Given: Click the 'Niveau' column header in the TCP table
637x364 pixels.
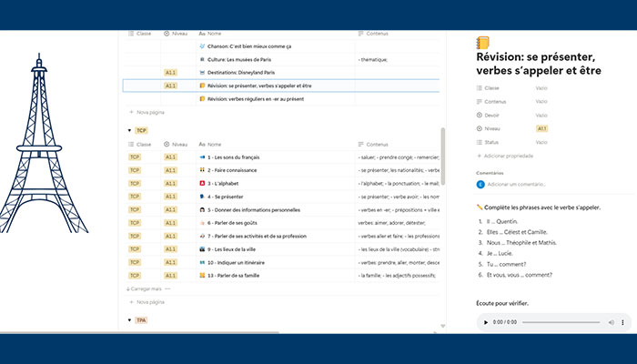Looking at the screenshot, I should [179, 144].
